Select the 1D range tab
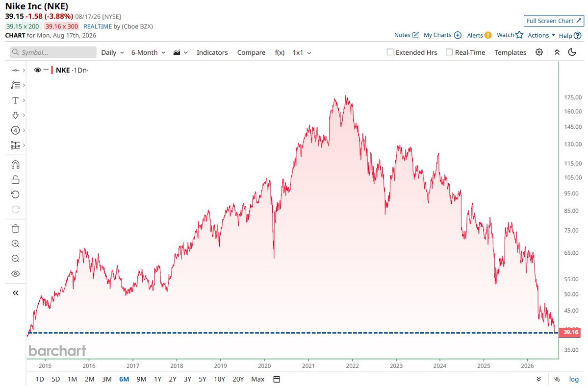 click(x=40, y=379)
